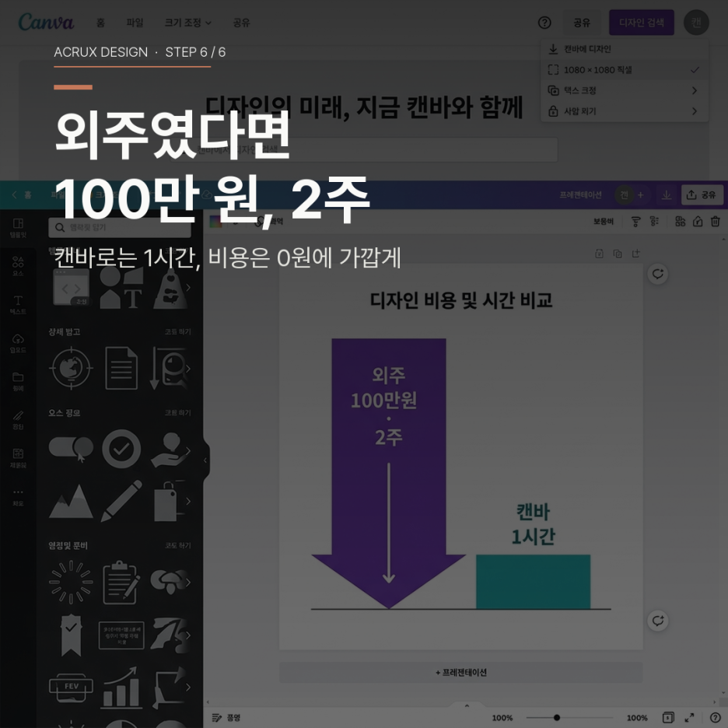
Task: Open the three-dots more sidebar item
Action: 18,496
